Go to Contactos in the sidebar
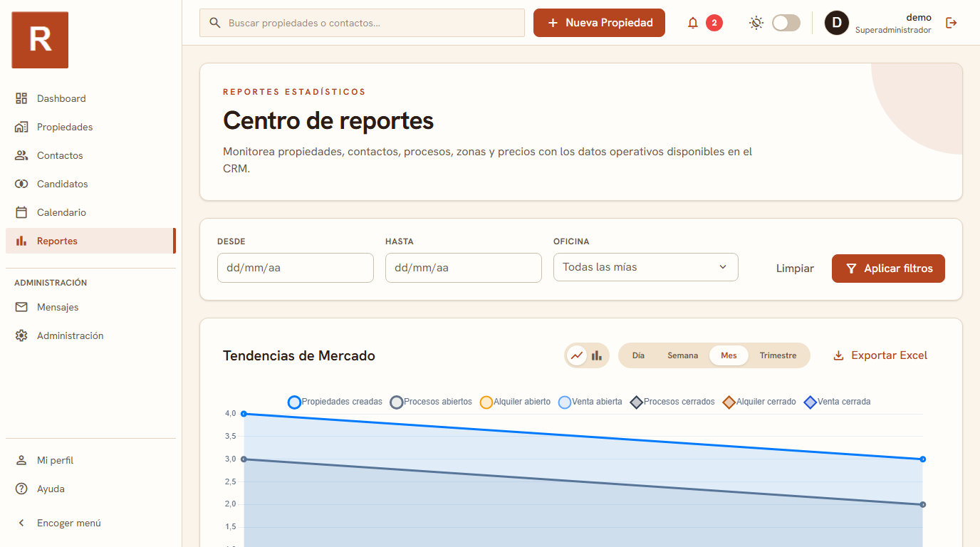 (x=90, y=155)
